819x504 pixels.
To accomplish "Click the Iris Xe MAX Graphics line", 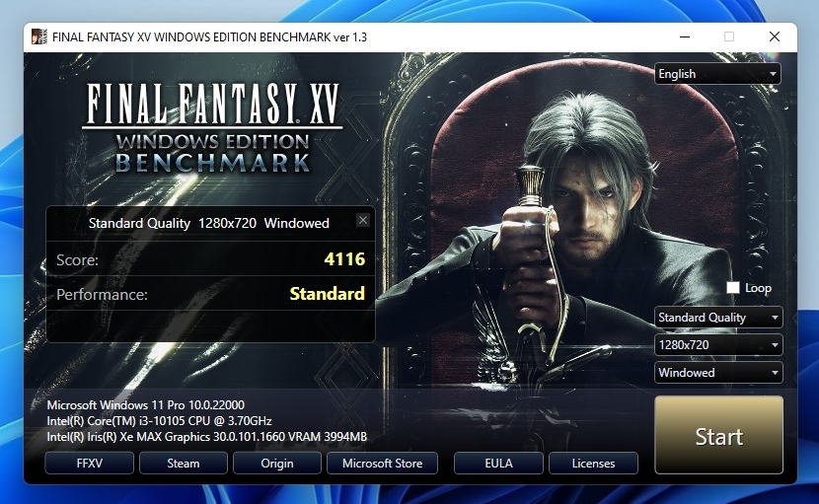I will [207, 437].
